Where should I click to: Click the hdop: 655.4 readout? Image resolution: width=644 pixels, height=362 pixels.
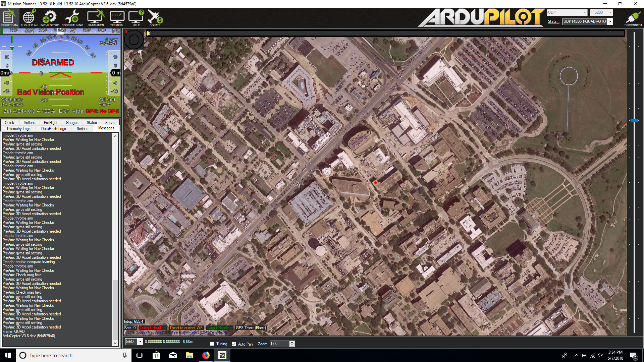pyautogui.click(x=134, y=321)
